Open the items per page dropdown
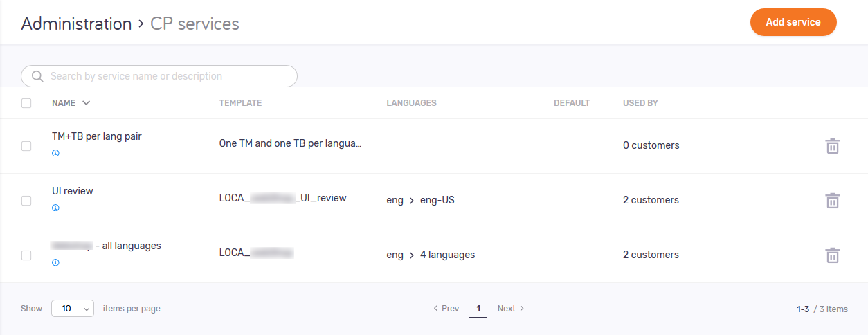Screen dimensions: 868x335 coord(73,309)
